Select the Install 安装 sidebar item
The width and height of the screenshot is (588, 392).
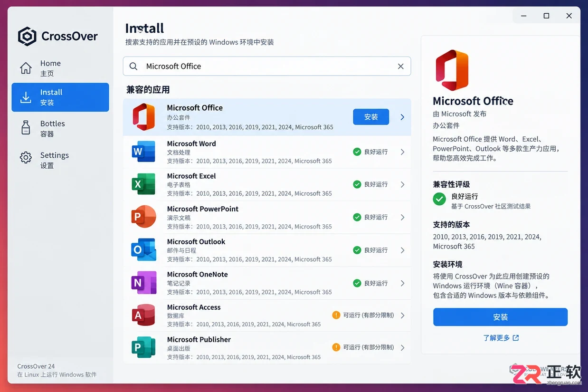60,97
